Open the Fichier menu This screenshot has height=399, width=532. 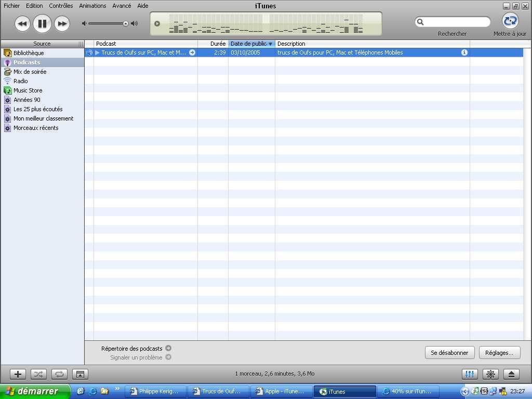[12, 6]
